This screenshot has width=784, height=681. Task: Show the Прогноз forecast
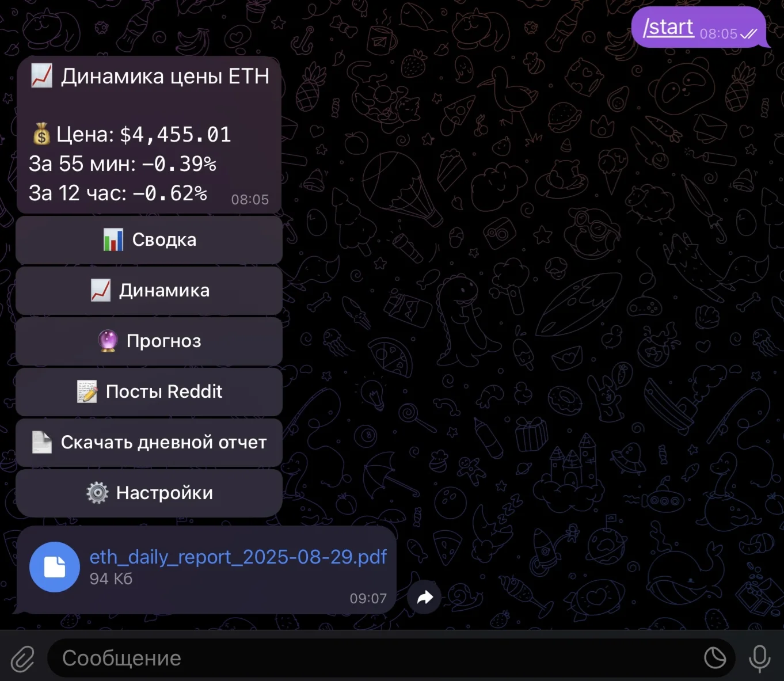point(149,341)
